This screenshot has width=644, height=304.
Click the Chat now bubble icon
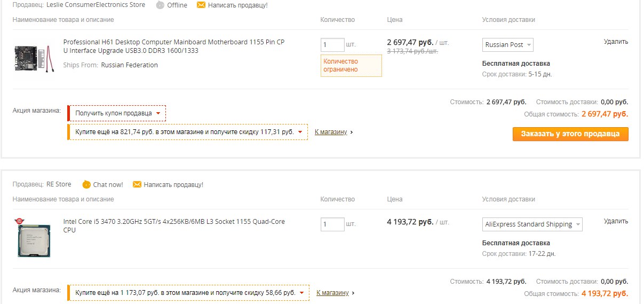pos(86,184)
